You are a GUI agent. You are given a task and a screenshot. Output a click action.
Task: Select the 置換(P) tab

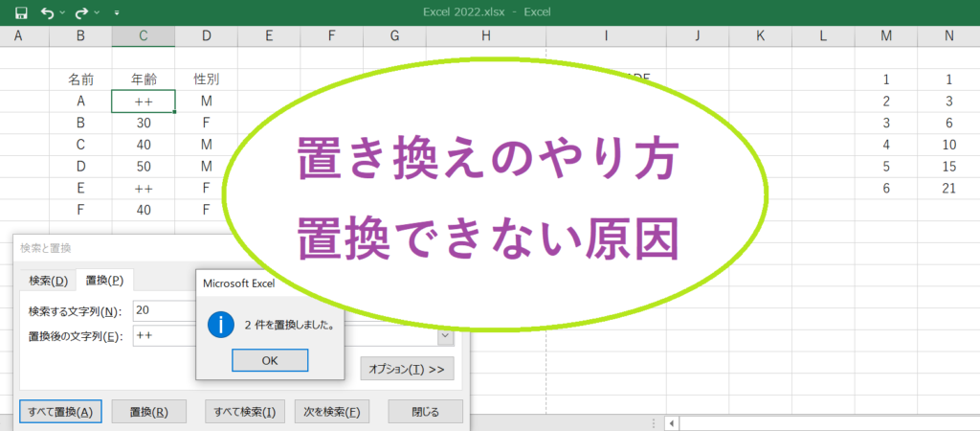[x=104, y=281]
